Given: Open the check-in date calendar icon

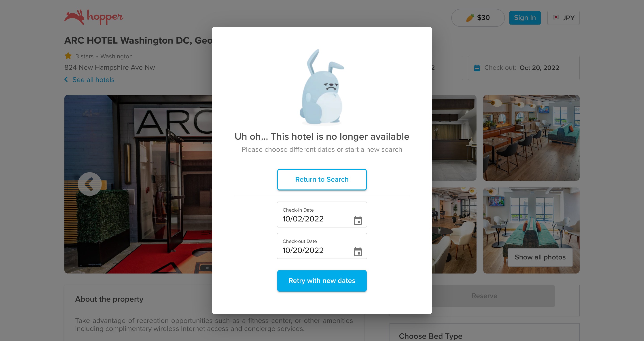Looking at the screenshot, I should (358, 220).
